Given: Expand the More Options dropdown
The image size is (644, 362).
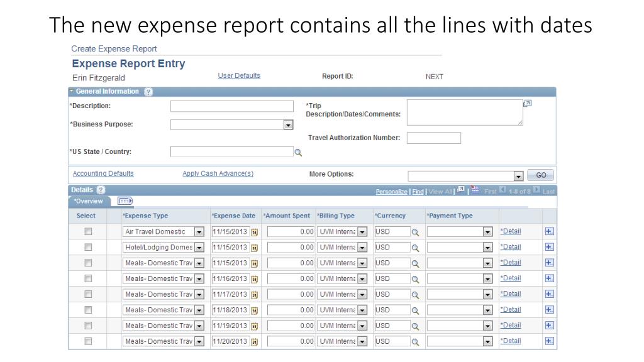Looking at the screenshot, I should pyautogui.click(x=518, y=176).
